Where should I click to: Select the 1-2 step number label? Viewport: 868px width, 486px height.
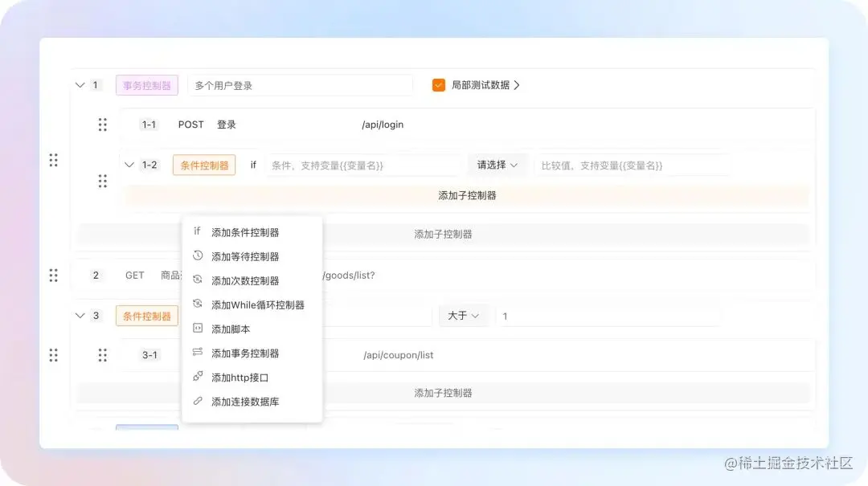pyautogui.click(x=149, y=165)
